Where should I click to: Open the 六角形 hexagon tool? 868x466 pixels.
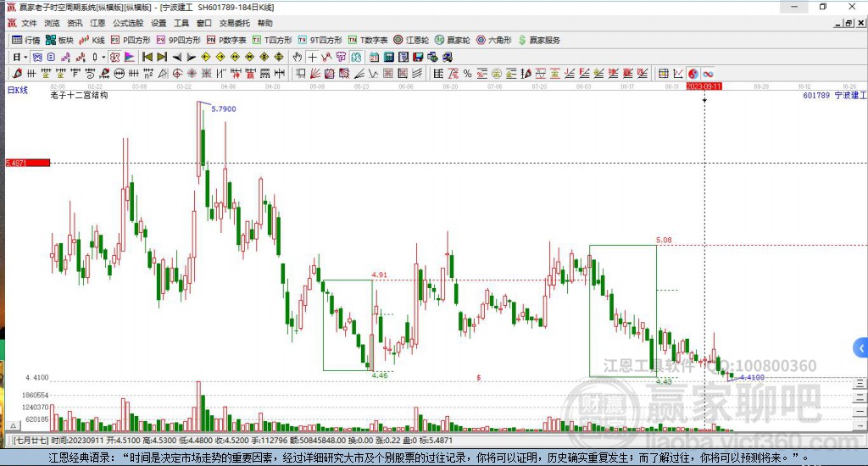pos(494,40)
